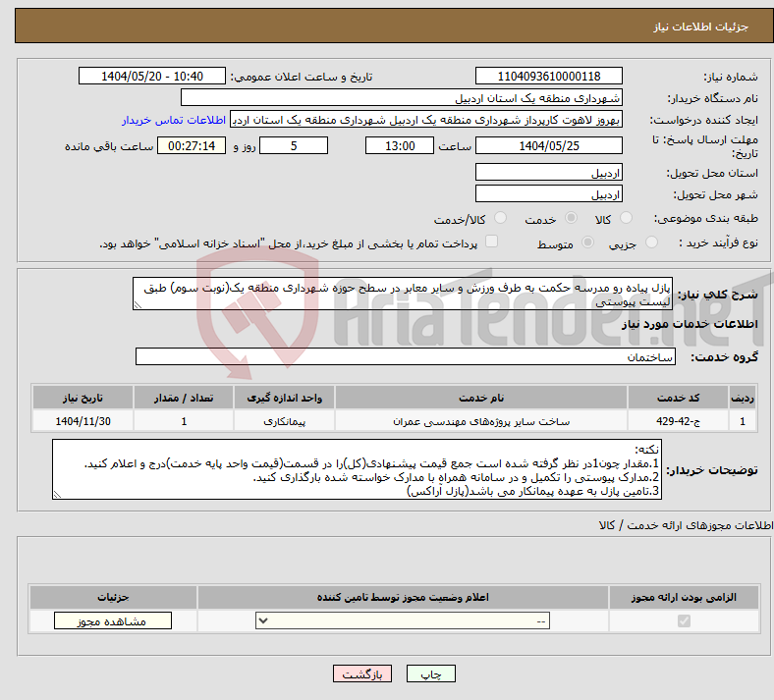Click service code cell ج-42-429

pyautogui.click(x=679, y=421)
